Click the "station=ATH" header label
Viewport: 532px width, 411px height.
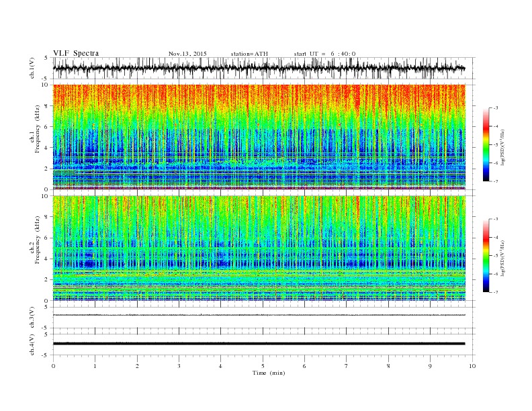point(249,54)
